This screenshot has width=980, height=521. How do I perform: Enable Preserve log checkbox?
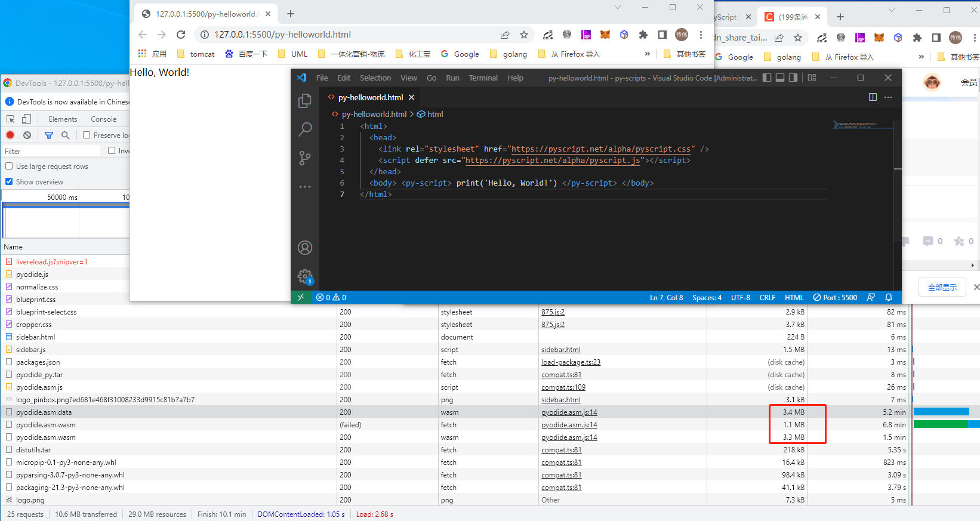click(x=87, y=135)
